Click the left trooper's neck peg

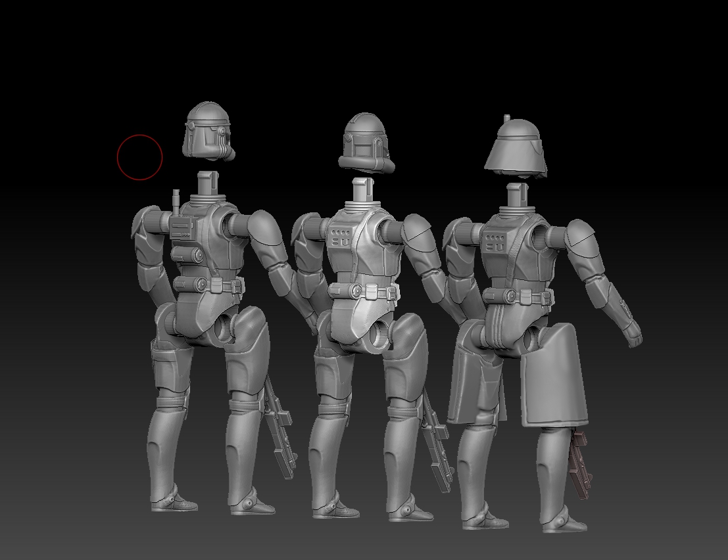point(208,183)
